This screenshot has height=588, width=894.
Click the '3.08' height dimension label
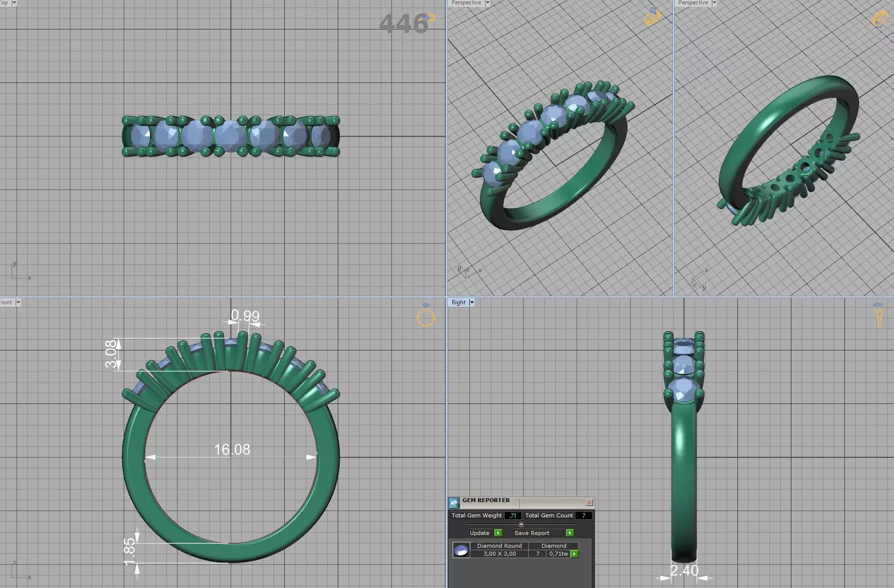112,354
